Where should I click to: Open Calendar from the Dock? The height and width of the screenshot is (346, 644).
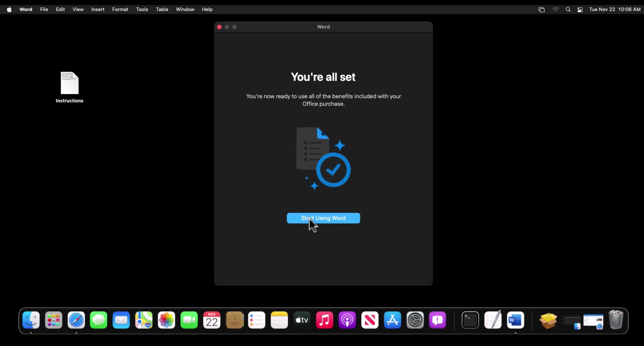pos(212,320)
